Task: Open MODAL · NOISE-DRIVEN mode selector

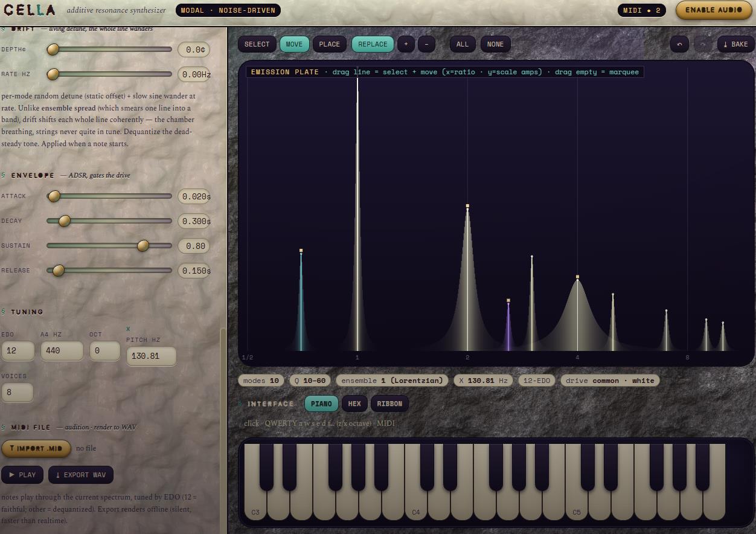Action: point(228,10)
